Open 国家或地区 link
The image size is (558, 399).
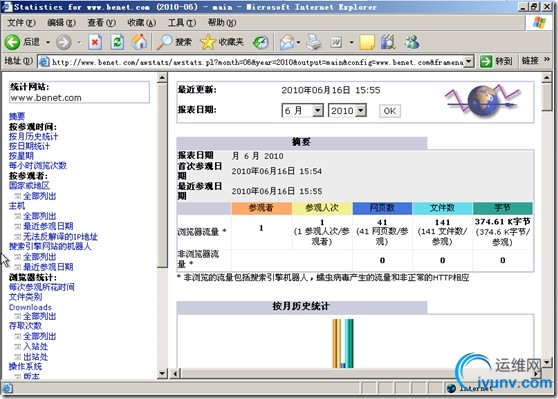(x=29, y=185)
